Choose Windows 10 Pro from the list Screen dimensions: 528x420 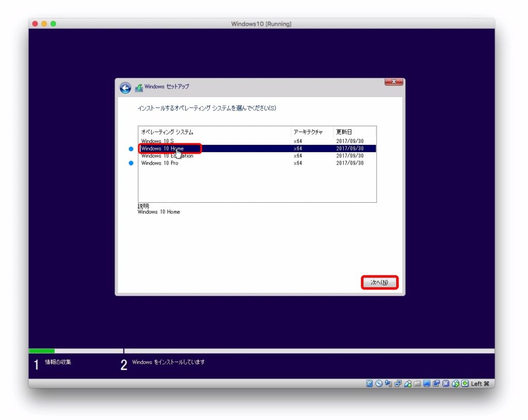click(x=257, y=163)
